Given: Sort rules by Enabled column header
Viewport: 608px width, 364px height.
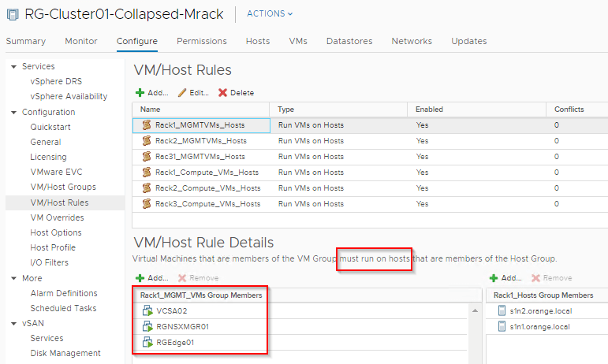Looking at the screenshot, I should (x=476, y=110).
